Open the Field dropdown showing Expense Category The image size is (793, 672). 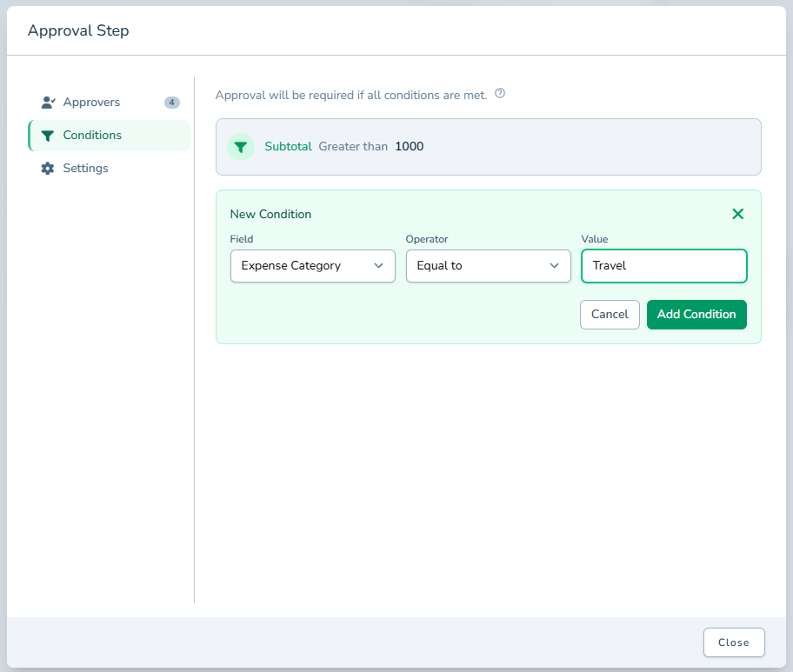tap(312, 266)
